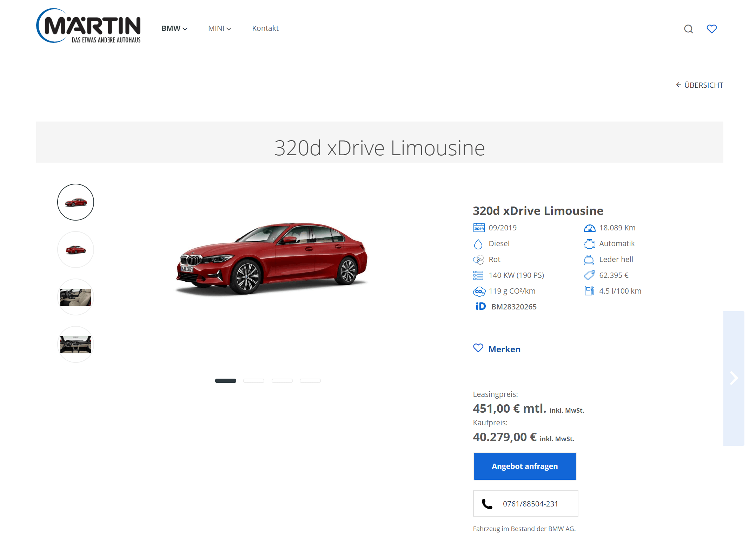Click the 09/2019 registration date
756x543 pixels.
coord(503,228)
